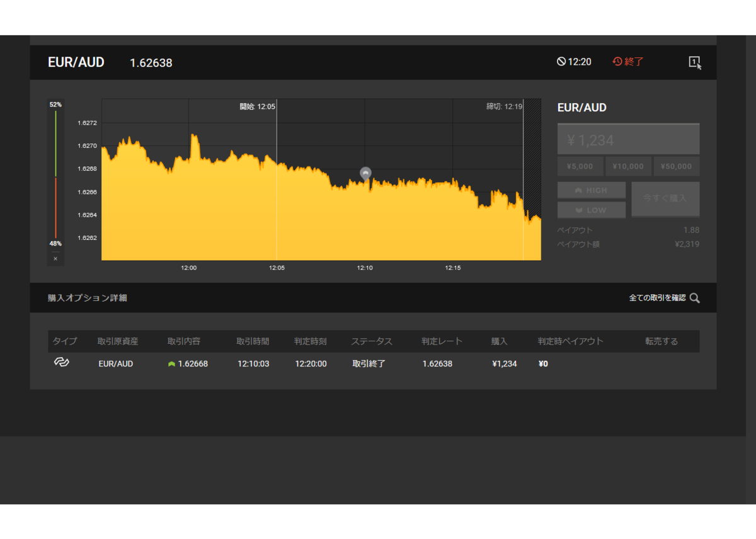Click the 取引時間 column header

point(253,341)
